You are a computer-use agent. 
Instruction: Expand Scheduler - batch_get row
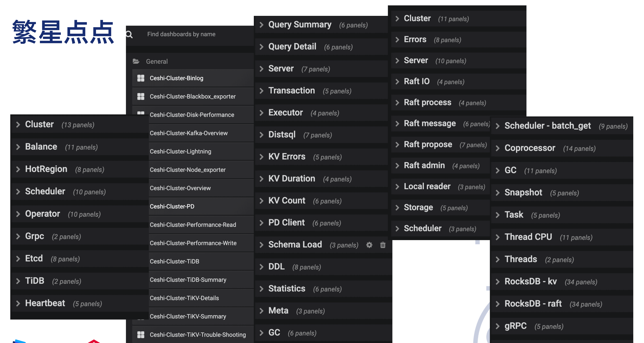point(562,126)
